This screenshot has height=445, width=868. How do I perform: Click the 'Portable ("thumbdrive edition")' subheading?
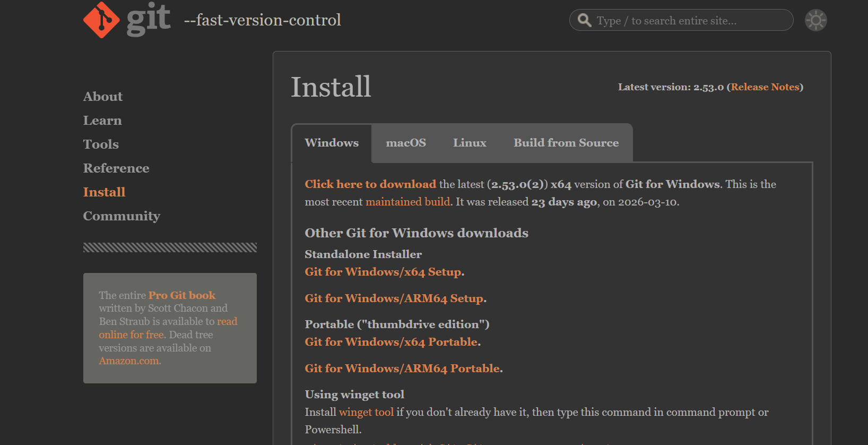(397, 324)
